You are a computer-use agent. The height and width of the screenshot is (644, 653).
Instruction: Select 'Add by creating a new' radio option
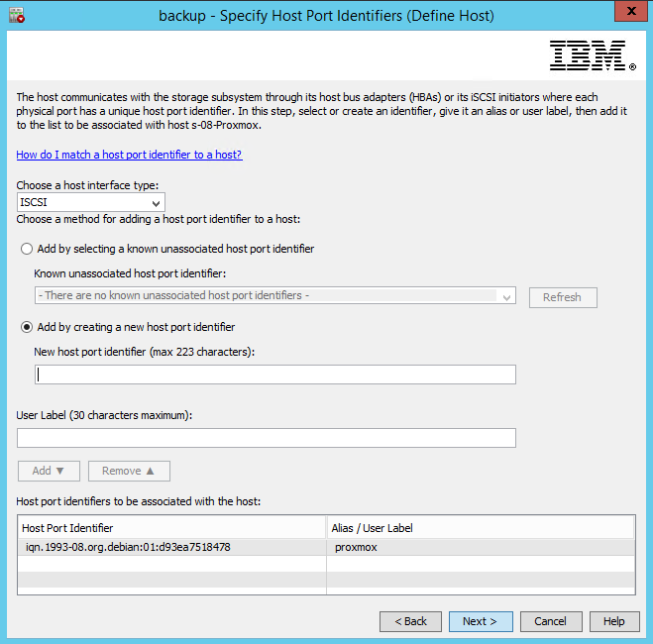(x=27, y=327)
